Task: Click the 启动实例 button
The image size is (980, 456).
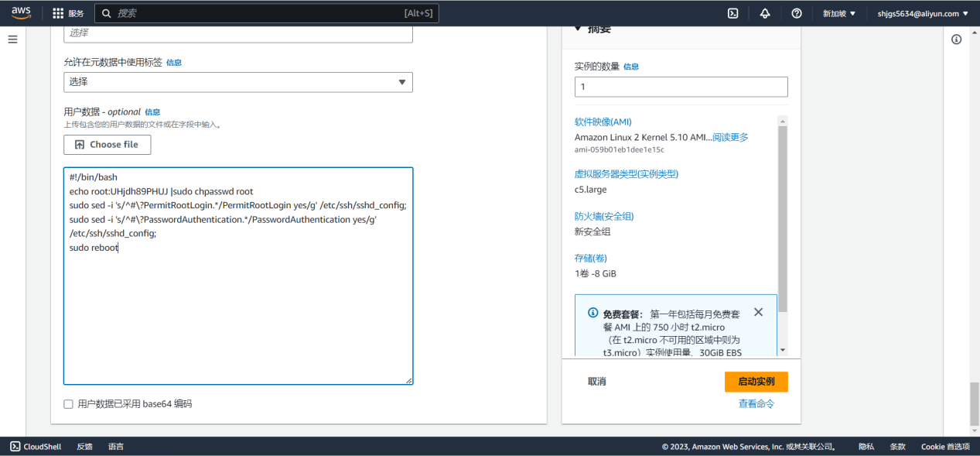Action: click(x=756, y=381)
